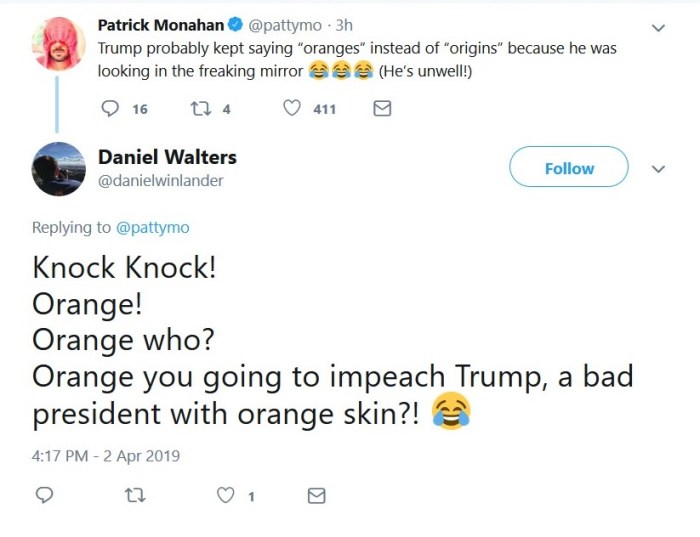Open the @danielwinlander handle
This screenshot has height=537, width=700.
160,180
